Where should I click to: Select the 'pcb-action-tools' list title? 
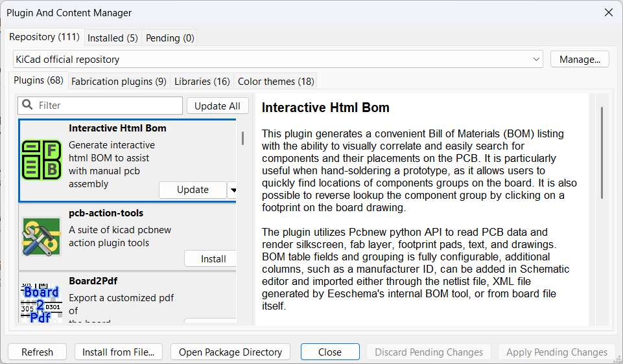(106, 212)
